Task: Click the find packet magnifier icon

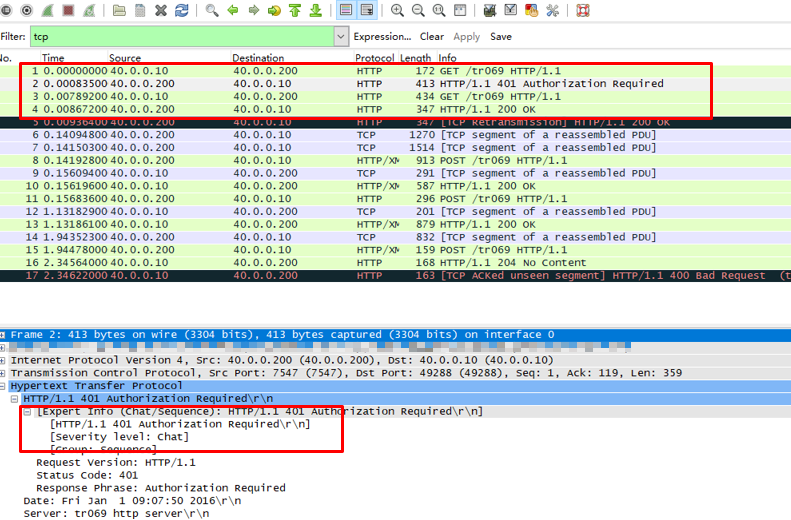Action: 212,10
